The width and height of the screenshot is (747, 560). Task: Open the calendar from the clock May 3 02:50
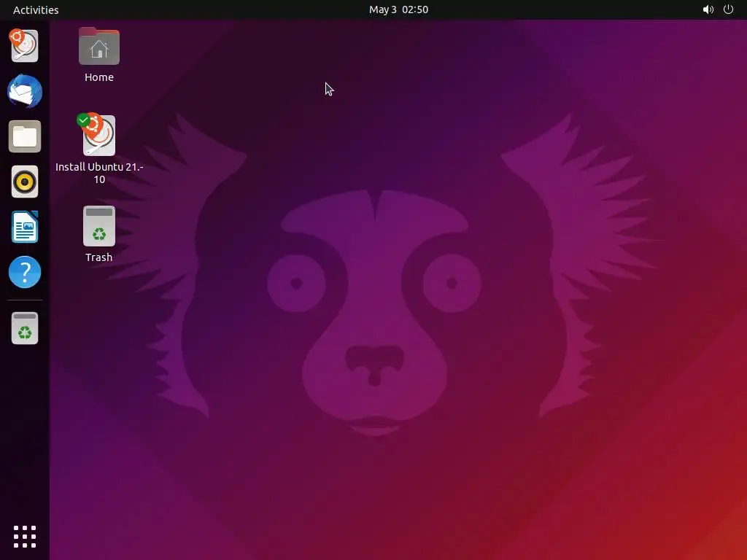(x=399, y=9)
